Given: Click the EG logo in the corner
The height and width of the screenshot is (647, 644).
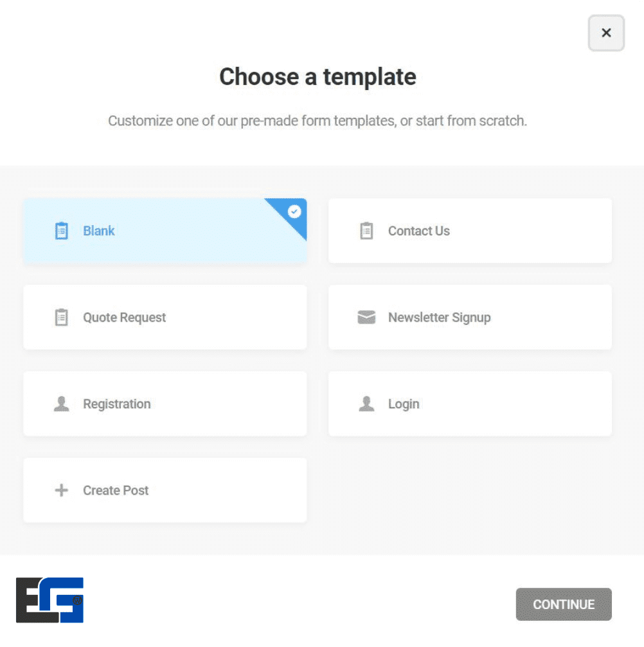Looking at the screenshot, I should pos(49,599).
